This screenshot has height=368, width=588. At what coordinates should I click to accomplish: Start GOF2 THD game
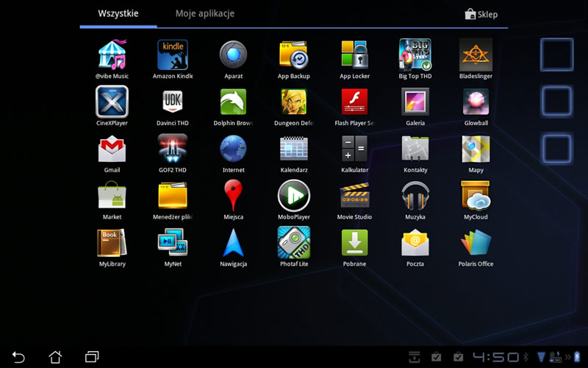coord(173,149)
